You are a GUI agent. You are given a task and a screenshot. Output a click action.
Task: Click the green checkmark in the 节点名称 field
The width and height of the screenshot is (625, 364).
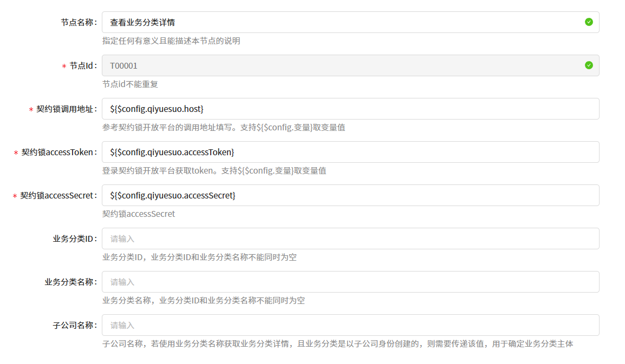pyautogui.click(x=589, y=22)
